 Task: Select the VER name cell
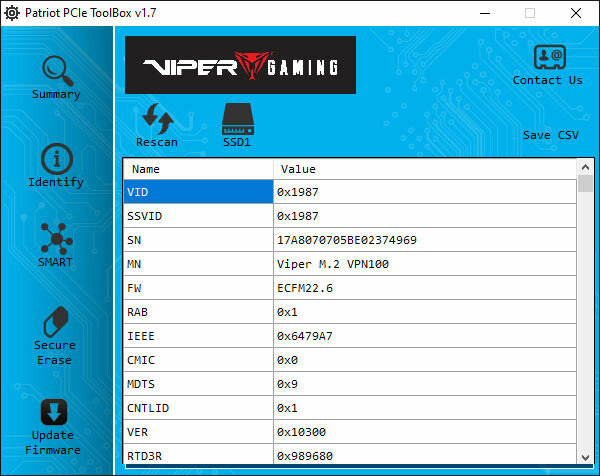click(x=199, y=432)
